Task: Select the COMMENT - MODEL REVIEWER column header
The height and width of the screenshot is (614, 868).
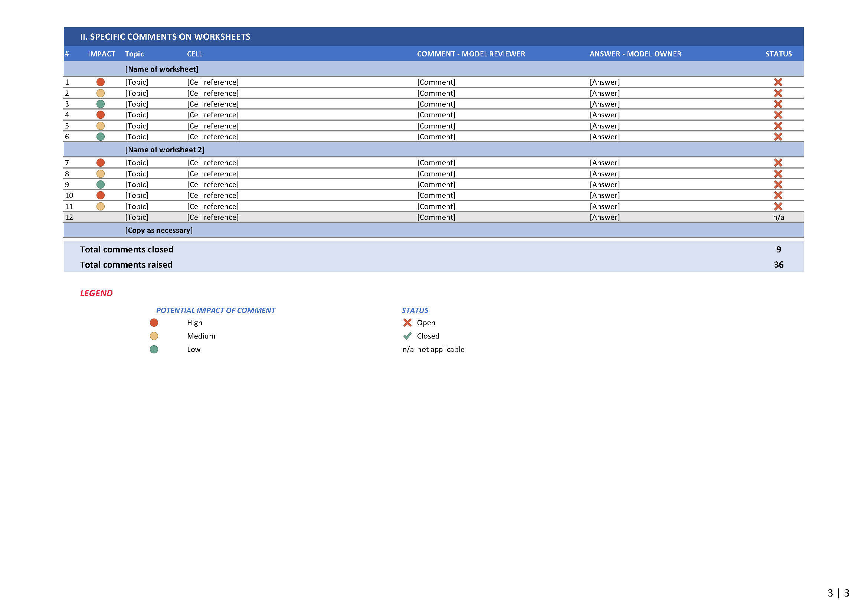Action: tap(471, 54)
